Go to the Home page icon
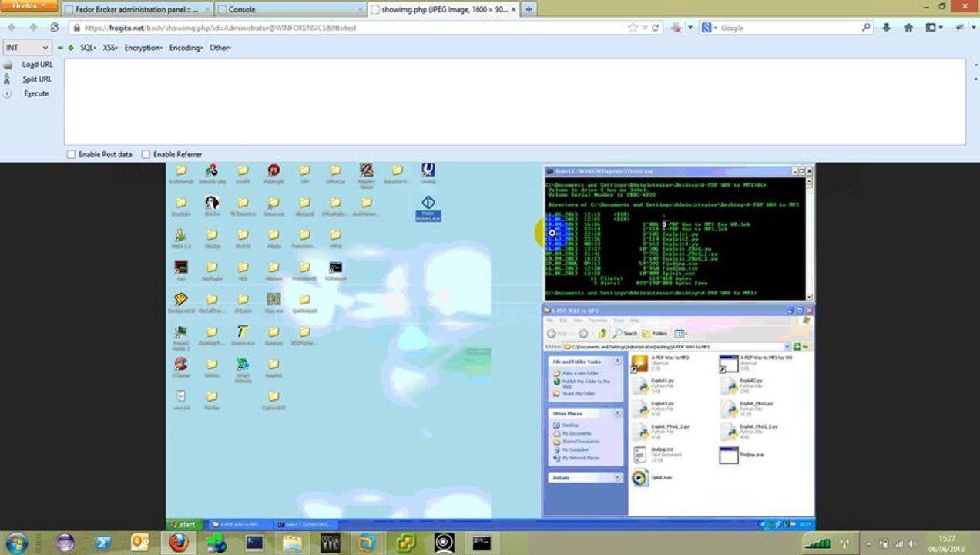The height and width of the screenshot is (555, 980). 908,28
